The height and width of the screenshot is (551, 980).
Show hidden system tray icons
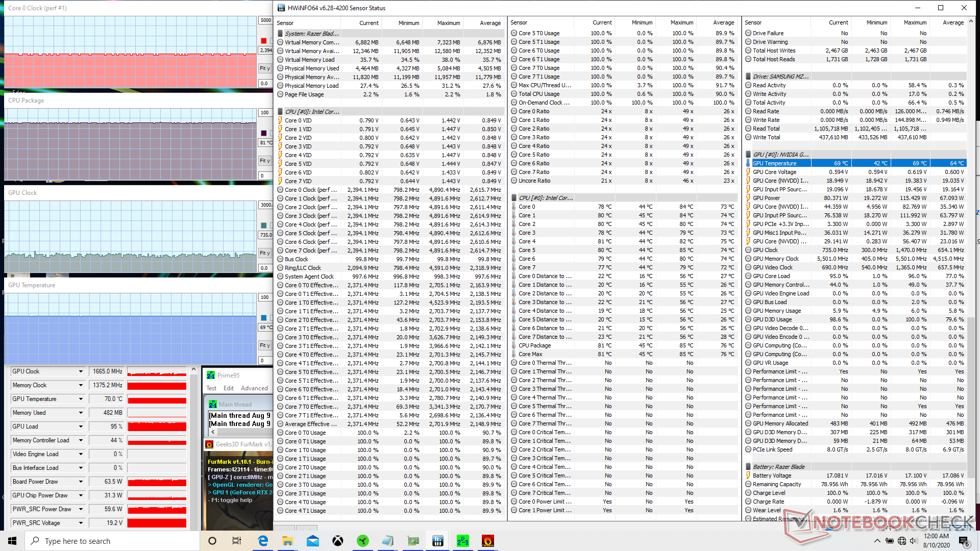click(x=877, y=541)
